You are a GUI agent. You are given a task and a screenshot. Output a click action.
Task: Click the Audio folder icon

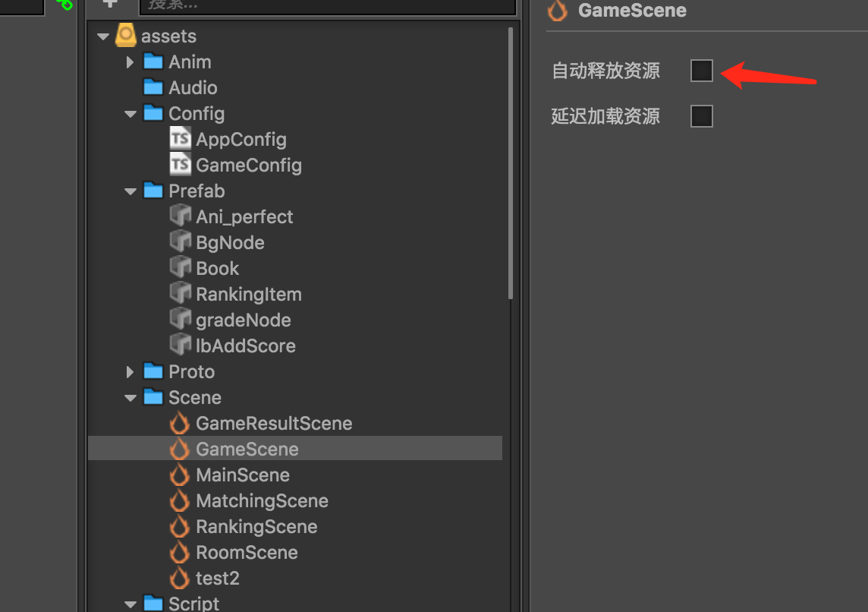(153, 87)
